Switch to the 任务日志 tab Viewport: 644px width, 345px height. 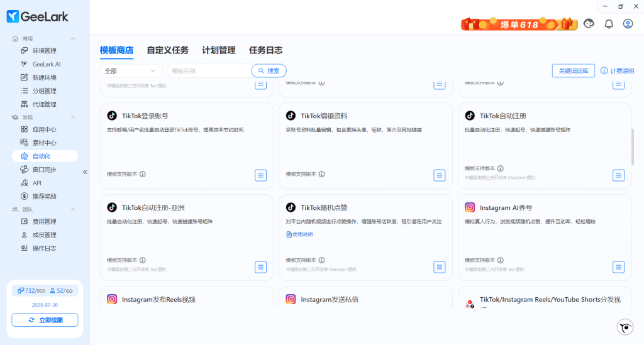[x=265, y=50]
